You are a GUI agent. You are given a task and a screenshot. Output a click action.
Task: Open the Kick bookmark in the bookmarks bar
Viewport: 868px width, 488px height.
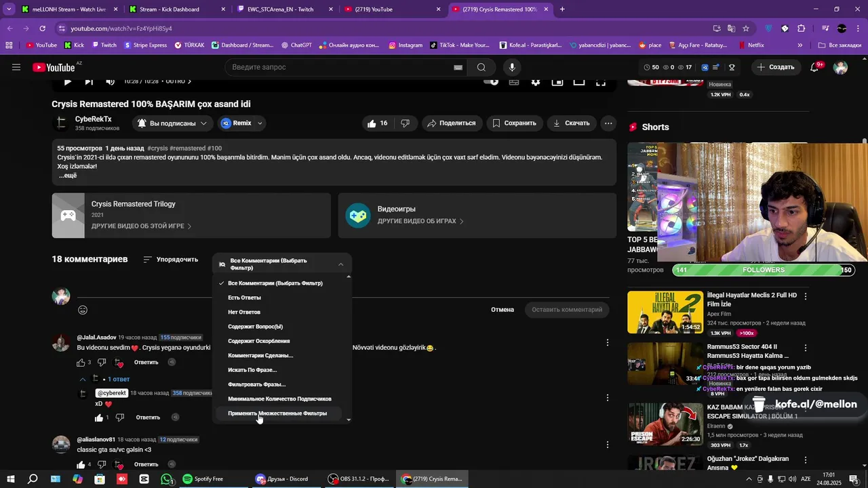(74, 45)
